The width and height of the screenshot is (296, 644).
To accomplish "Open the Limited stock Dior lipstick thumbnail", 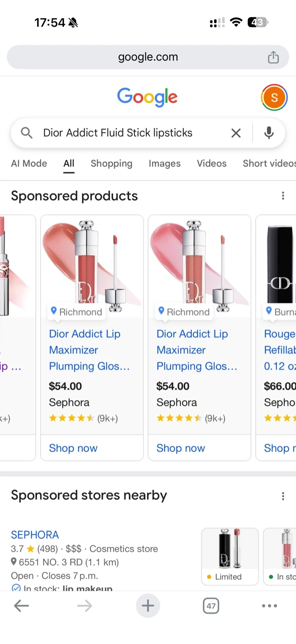I will 230,556.
